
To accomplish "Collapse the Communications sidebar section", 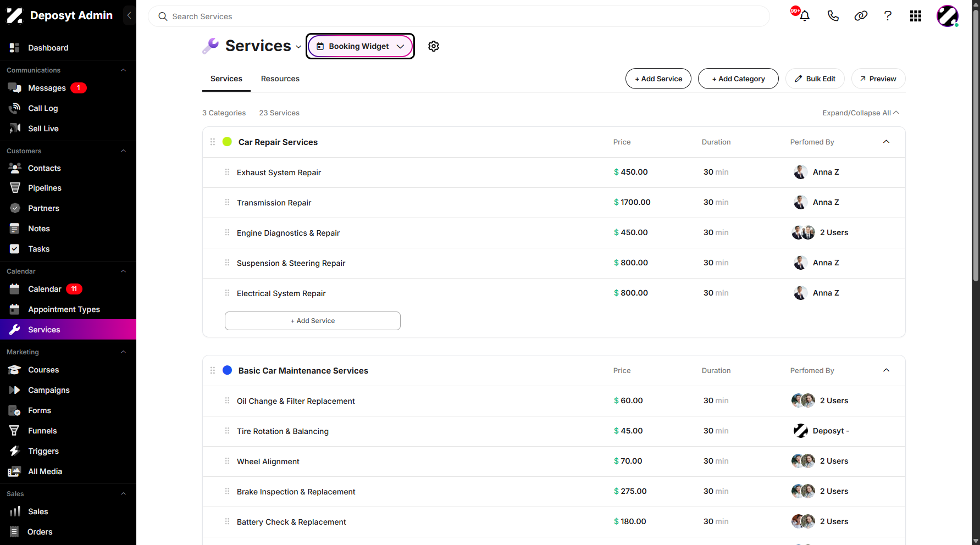I will click(123, 70).
